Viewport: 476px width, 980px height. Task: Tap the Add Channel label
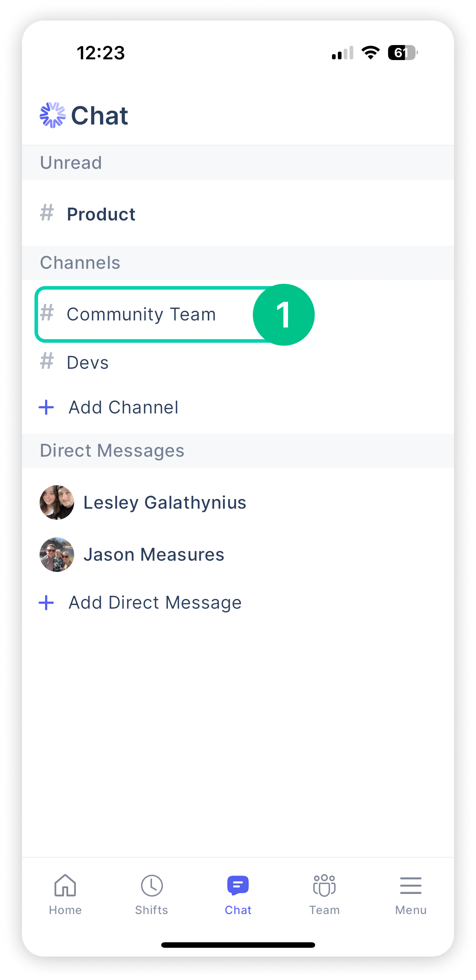coord(123,408)
